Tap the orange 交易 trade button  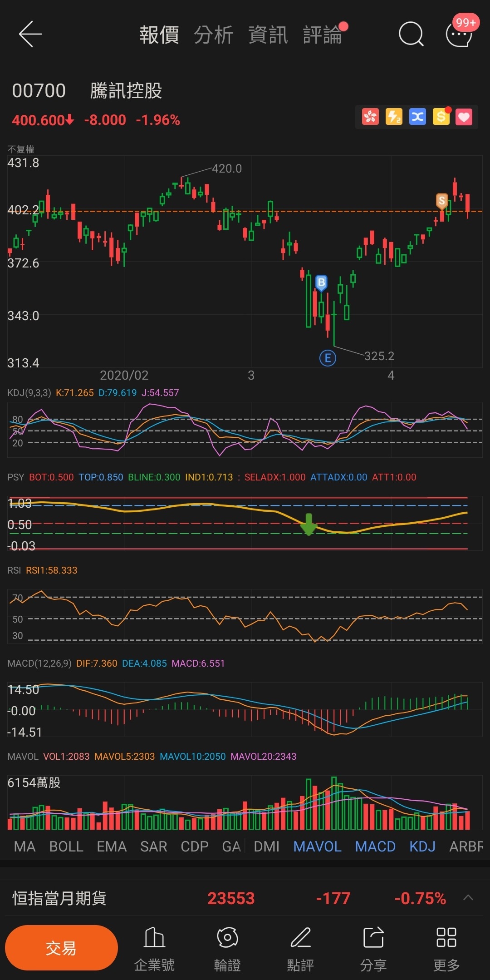[x=61, y=948]
